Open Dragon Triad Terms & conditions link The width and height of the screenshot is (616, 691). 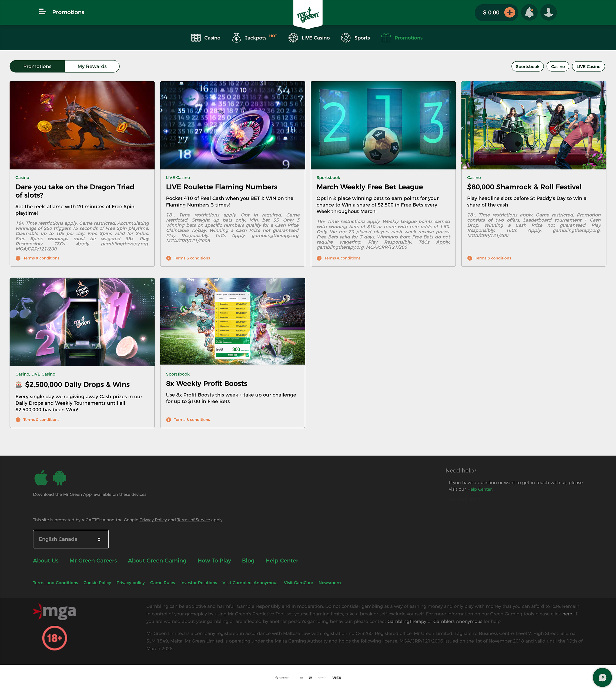(x=41, y=258)
